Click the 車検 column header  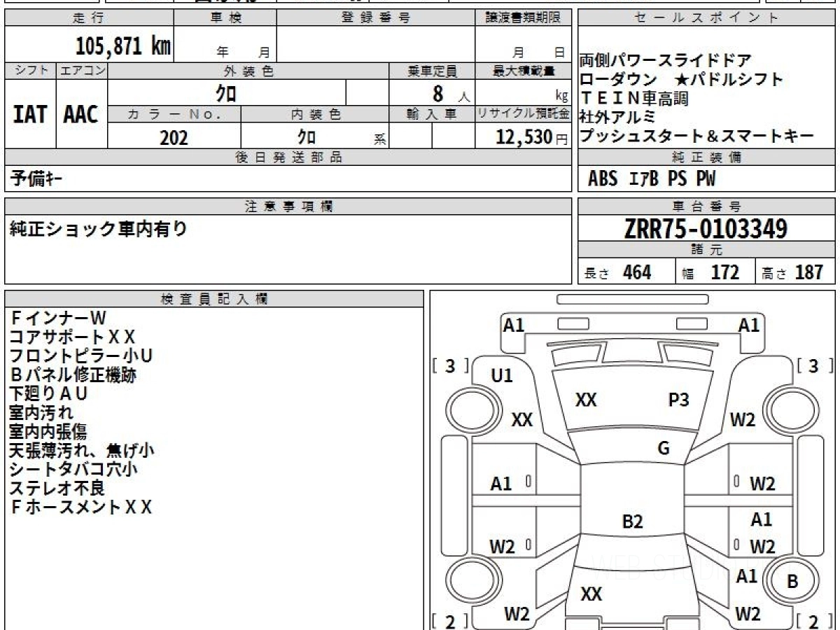pyautogui.click(x=225, y=18)
